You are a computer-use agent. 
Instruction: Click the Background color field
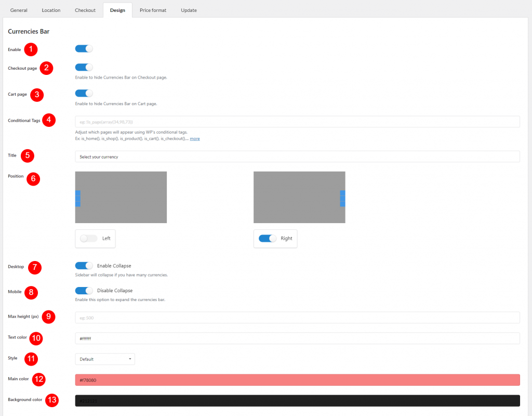coord(297,401)
